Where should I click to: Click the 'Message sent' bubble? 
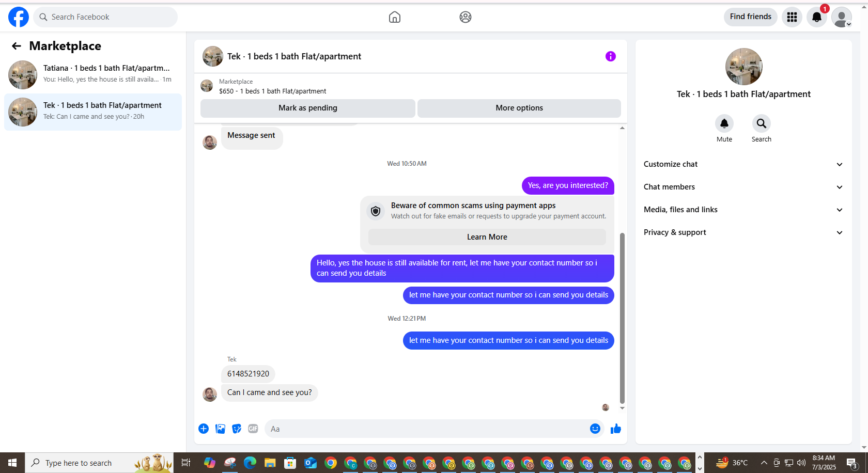(x=252, y=137)
